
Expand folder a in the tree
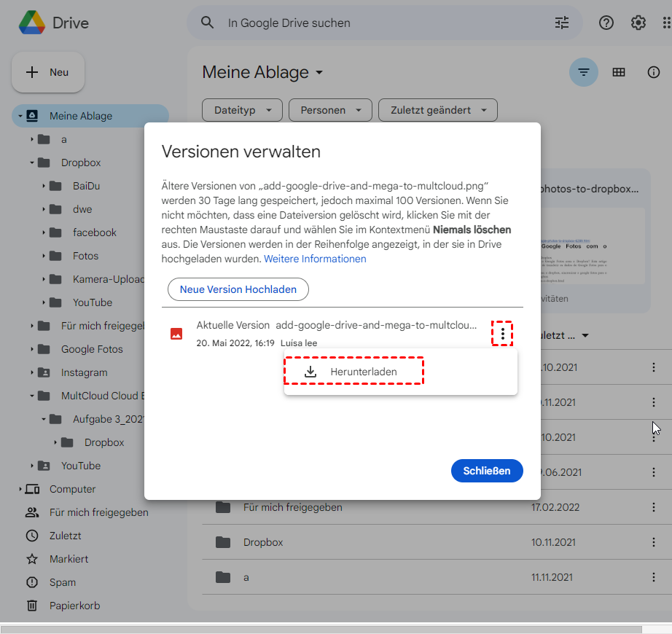click(32, 139)
